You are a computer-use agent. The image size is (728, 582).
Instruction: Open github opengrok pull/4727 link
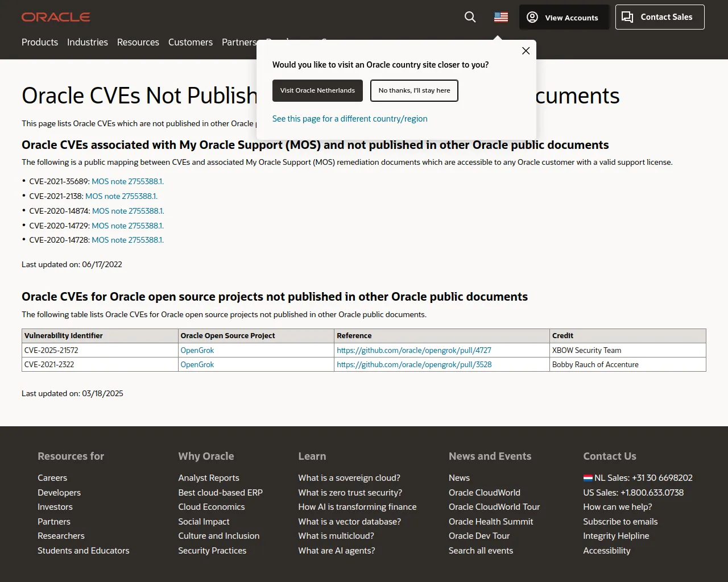[x=414, y=350]
